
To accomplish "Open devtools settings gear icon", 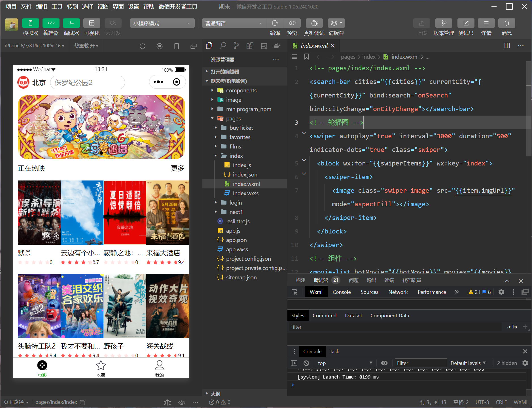I will point(501,292).
